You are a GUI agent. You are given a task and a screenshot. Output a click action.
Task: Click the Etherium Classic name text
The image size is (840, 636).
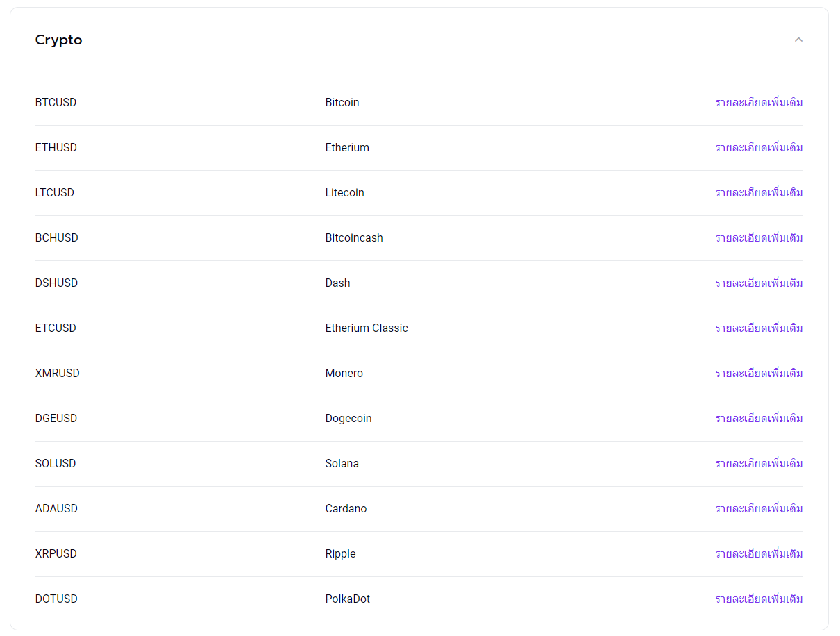tap(367, 328)
